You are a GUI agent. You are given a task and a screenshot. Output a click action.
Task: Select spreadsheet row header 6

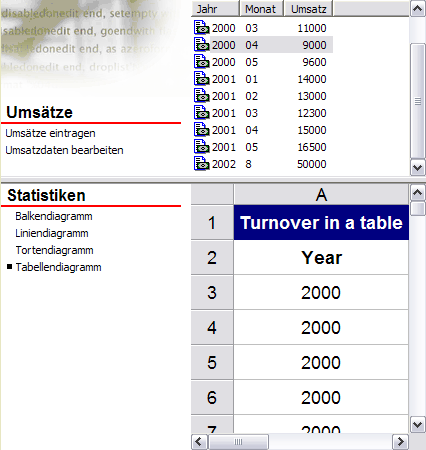pyautogui.click(x=212, y=398)
